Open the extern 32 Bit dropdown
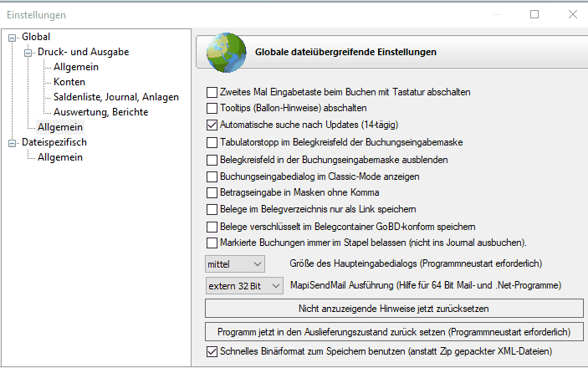588x368 pixels. [x=244, y=286]
